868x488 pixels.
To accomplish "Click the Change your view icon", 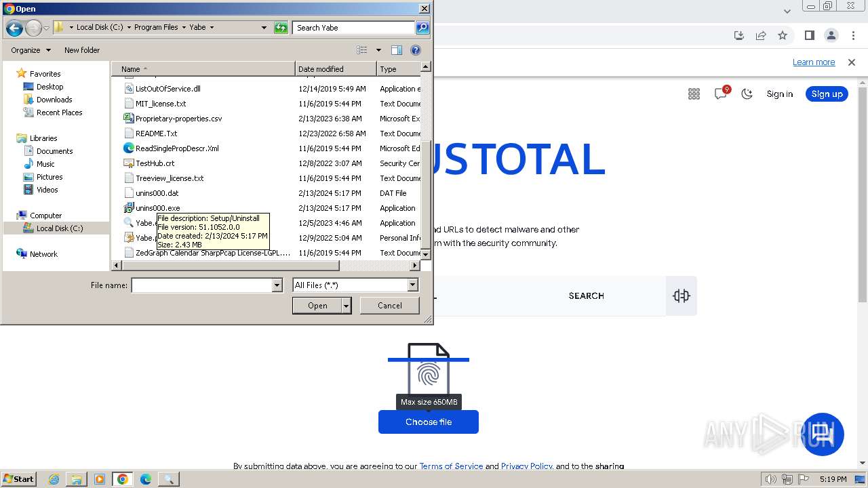I will click(362, 50).
